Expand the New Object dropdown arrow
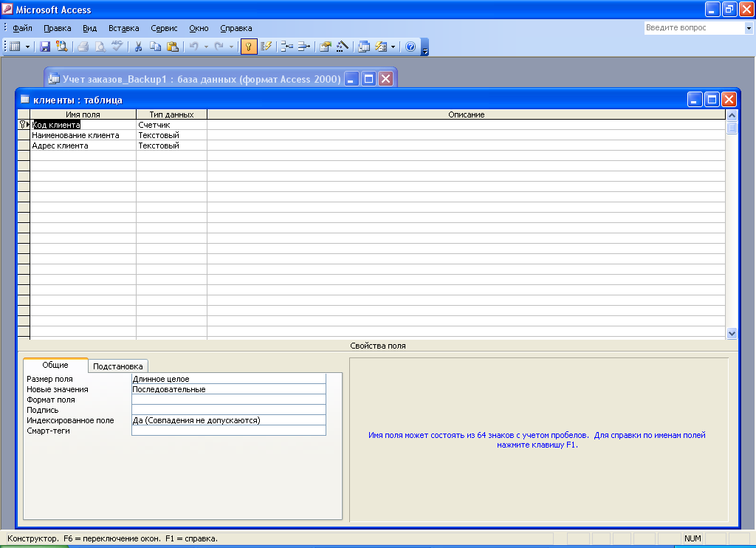The image size is (756, 548). click(393, 47)
